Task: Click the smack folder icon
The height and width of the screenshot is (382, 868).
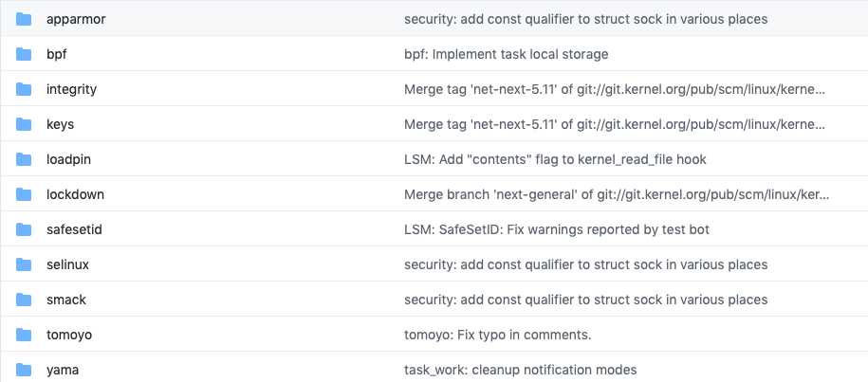Action: [24, 300]
